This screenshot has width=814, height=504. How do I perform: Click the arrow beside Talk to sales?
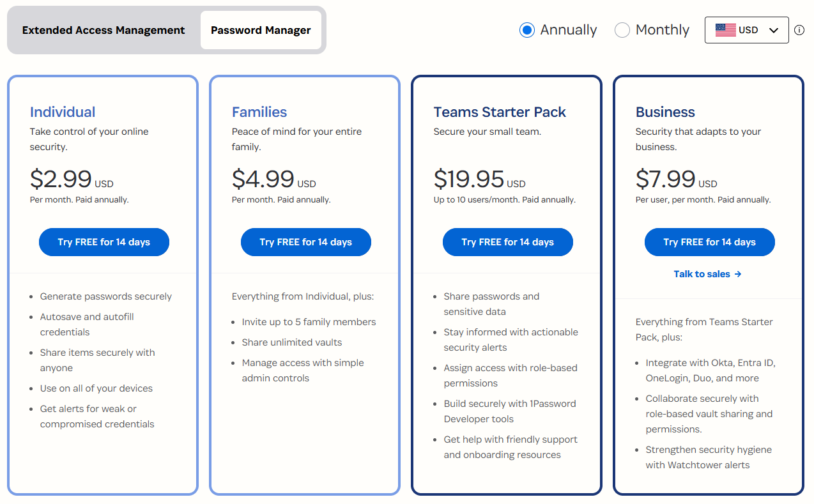pos(738,274)
